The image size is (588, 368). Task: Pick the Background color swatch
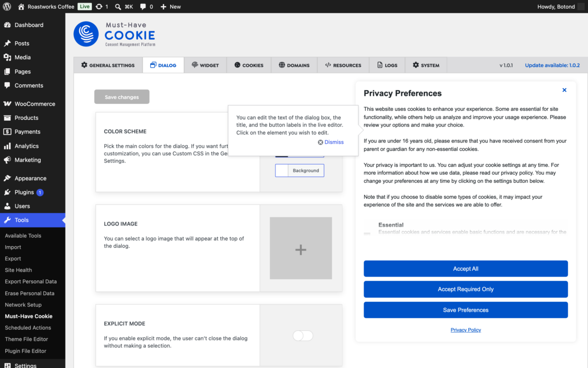tap(300, 171)
